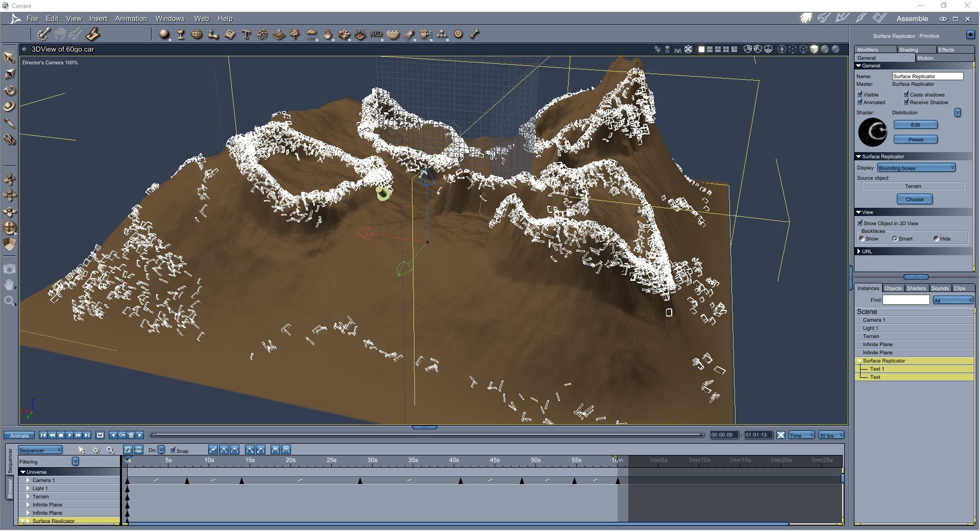Image resolution: width=980 pixels, height=531 pixels.
Task: Rewind to the first frame
Action: (43, 435)
